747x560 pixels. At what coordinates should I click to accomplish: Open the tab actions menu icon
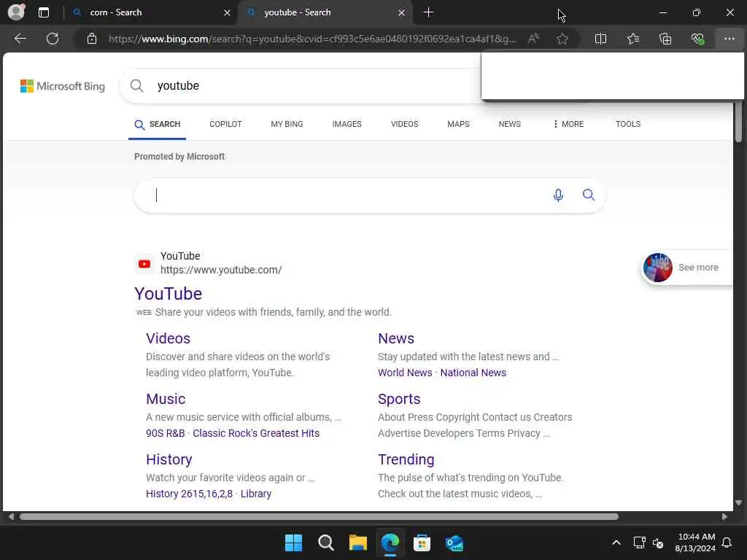43,12
